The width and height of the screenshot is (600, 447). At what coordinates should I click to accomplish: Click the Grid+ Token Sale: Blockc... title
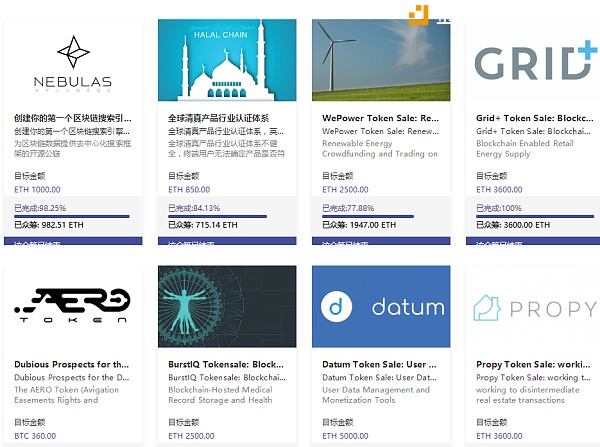(x=535, y=118)
